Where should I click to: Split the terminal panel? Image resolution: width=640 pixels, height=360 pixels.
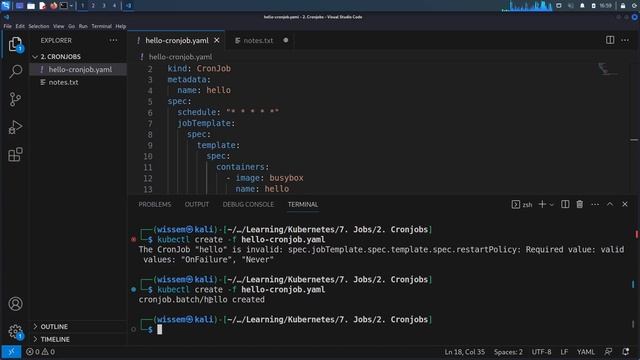pos(565,204)
